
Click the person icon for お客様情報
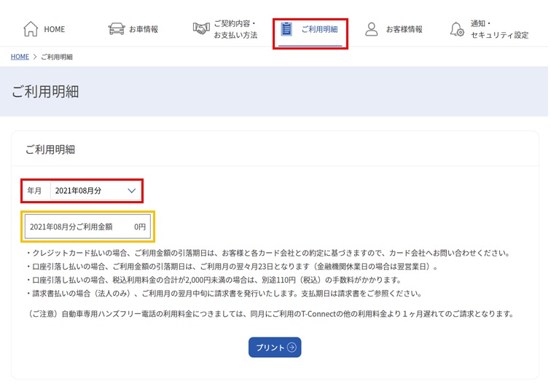pos(372,29)
